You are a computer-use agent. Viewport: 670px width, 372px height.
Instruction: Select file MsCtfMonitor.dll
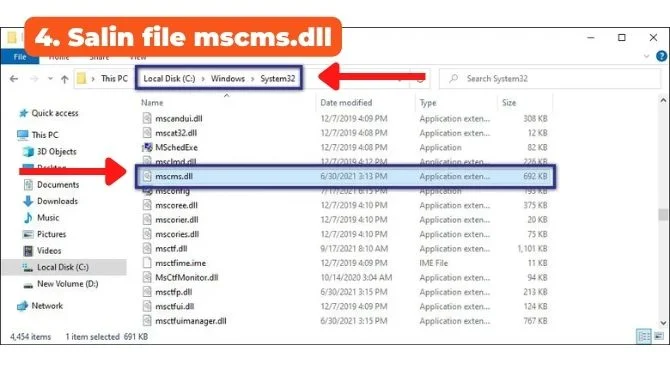point(187,278)
